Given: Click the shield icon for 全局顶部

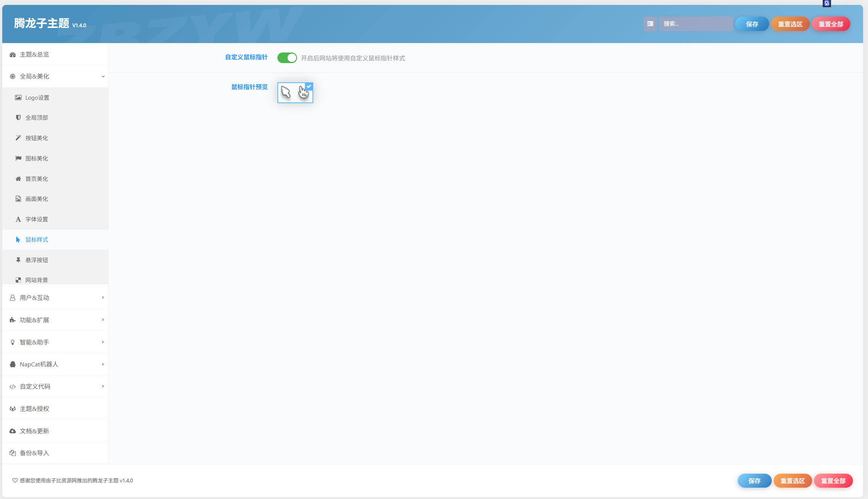Looking at the screenshot, I should pyautogui.click(x=18, y=117).
